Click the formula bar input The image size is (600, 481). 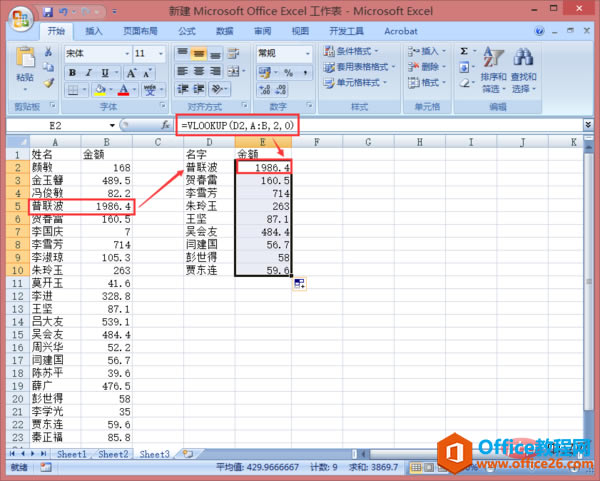379,125
